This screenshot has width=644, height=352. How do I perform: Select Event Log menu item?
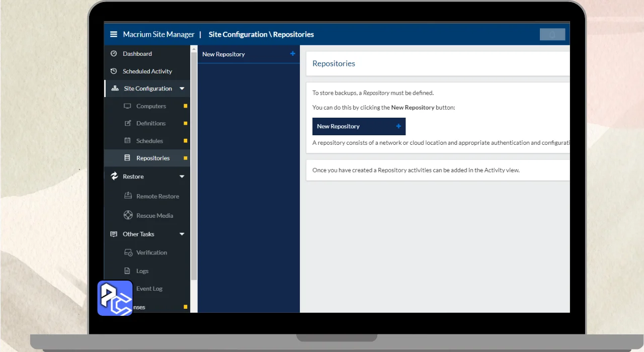click(149, 289)
